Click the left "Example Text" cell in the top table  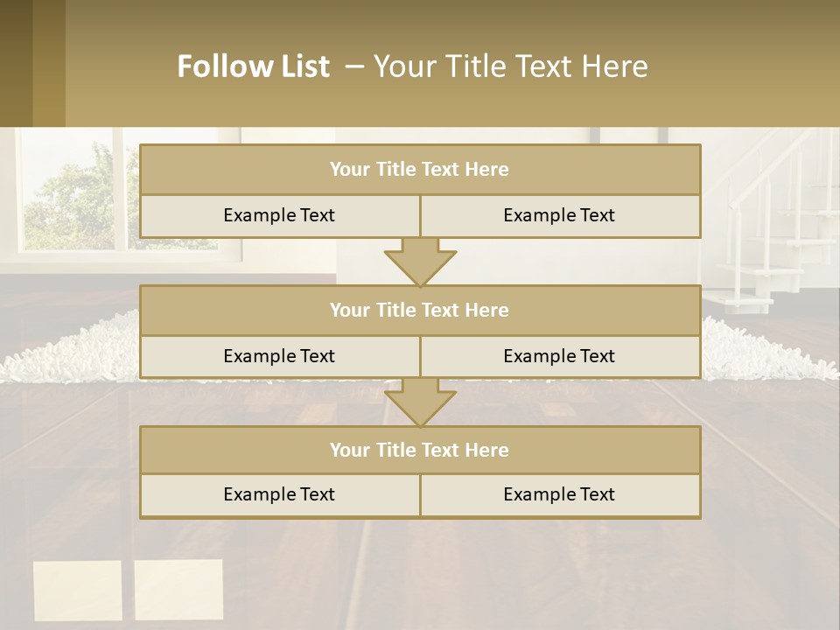[279, 216]
